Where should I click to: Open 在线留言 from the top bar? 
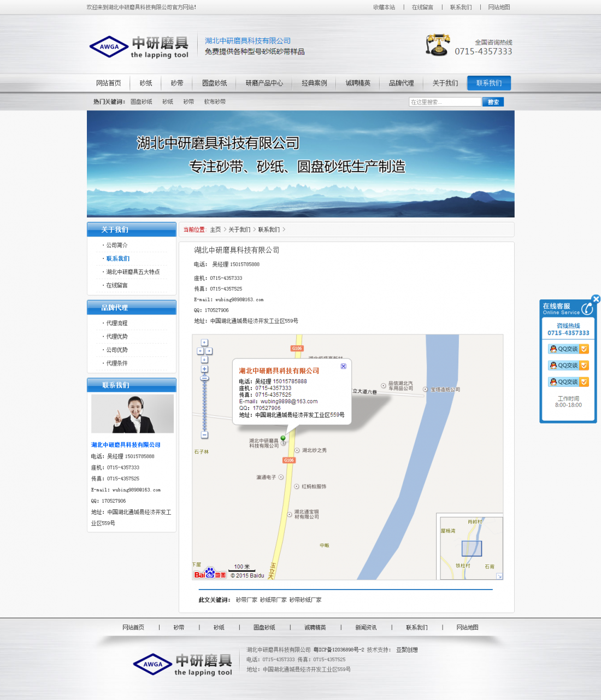point(422,7)
